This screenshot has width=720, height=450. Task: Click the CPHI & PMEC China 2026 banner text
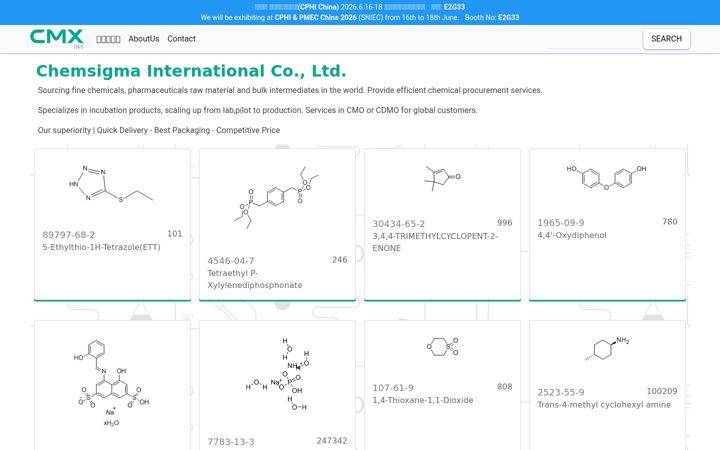pyautogui.click(x=315, y=17)
